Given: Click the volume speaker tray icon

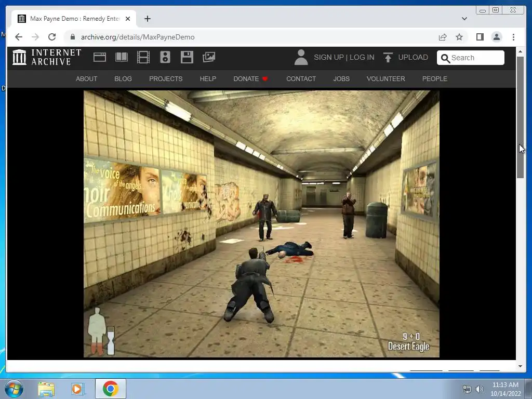Looking at the screenshot, I should (x=480, y=389).
